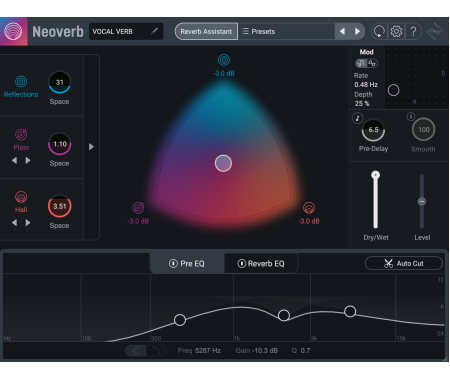Toggle the Plate engine icon

[21, 135]
